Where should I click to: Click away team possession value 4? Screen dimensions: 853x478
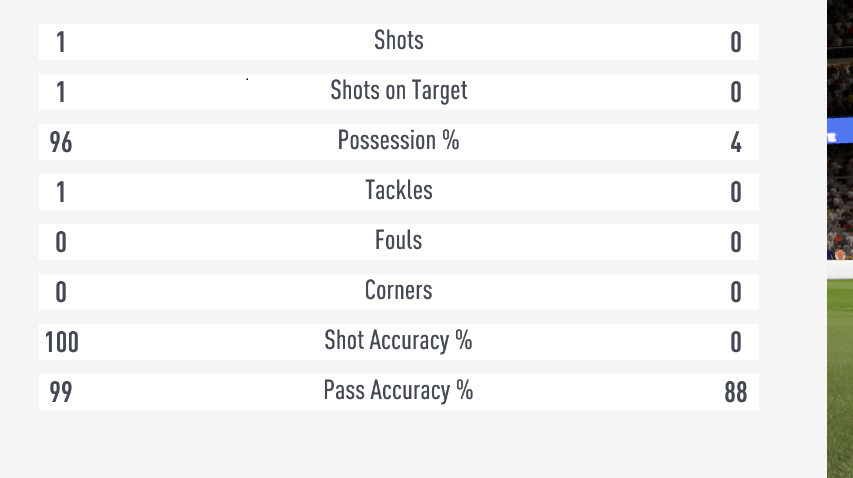pos(735,142)
